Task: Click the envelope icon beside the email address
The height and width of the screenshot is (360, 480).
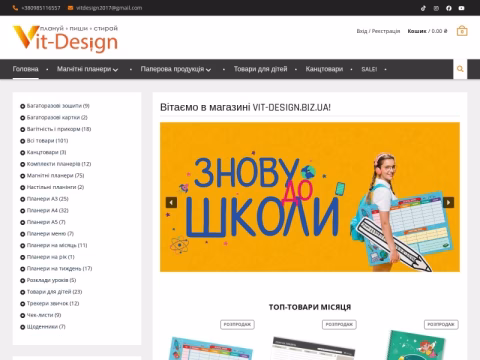Action: pyautogui.click(x=70, y=8)
